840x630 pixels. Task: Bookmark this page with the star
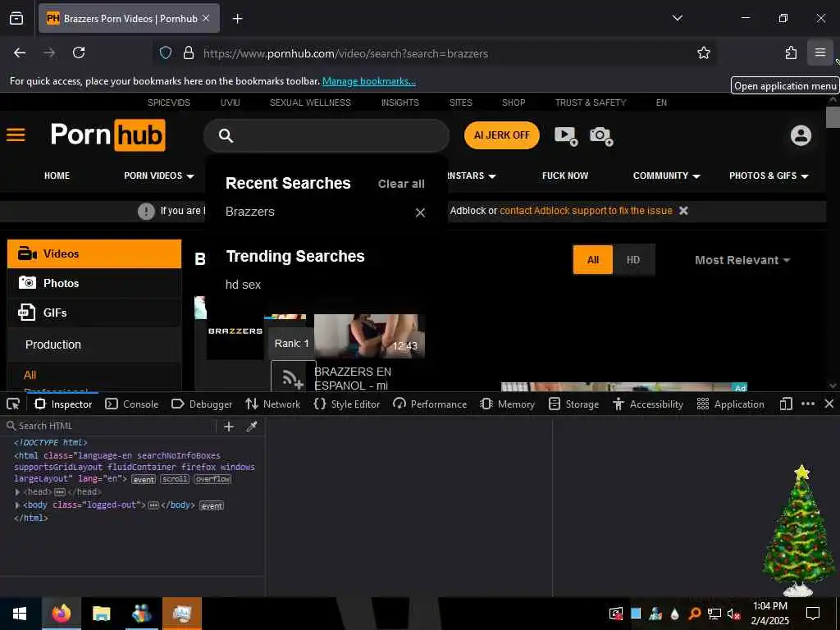[703, 52]
